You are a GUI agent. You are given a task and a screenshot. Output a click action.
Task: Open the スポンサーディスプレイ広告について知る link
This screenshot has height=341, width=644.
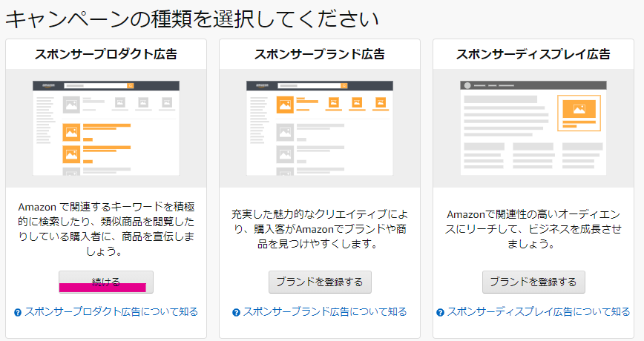tap(539, 311)
